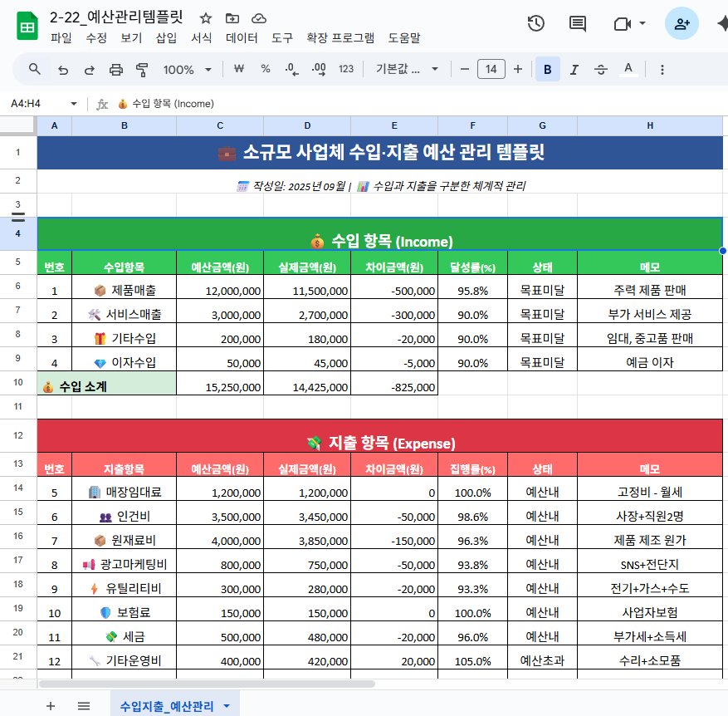Image resolution: width=728 pixels, height=716 pixels.
Task: Star the document
Action: tap(206, 18)
